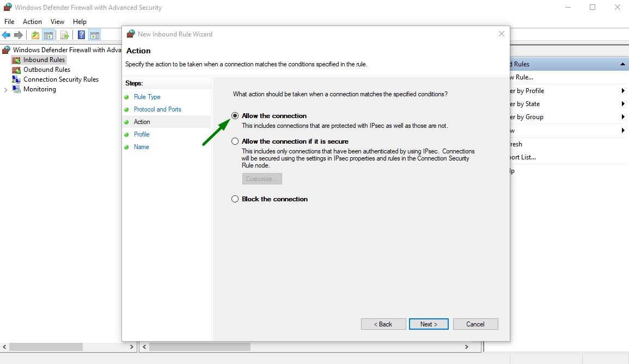This screenshot has width=629, height=364.
Task: Open the View menu in the menu bar
Action: click(57, 22)
